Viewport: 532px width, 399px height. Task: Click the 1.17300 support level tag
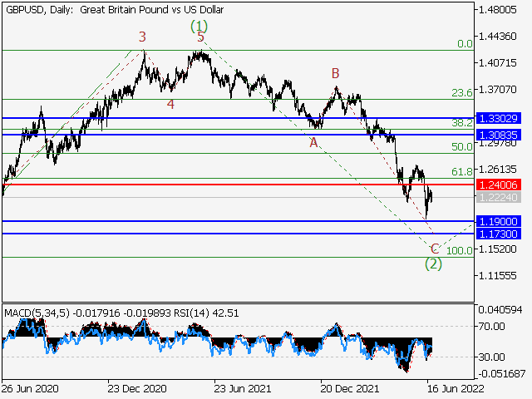(x=498, y=234)
